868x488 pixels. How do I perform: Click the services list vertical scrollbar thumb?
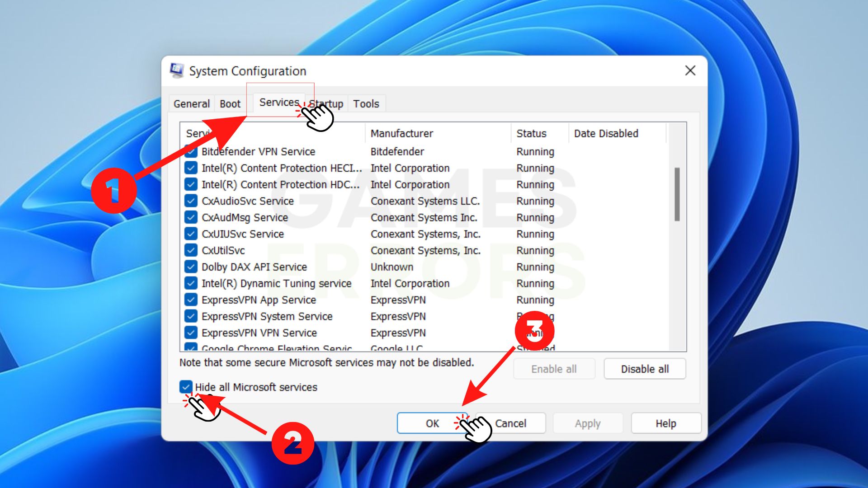tap(677, 194)
